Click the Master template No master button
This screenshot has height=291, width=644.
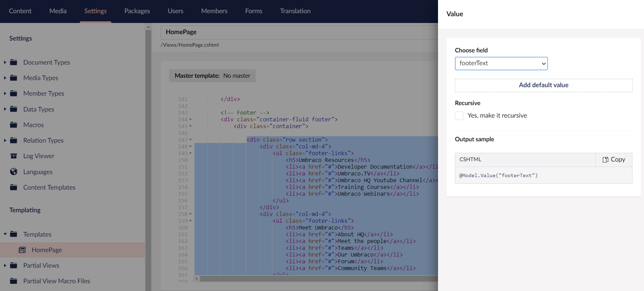coord(212,76)
